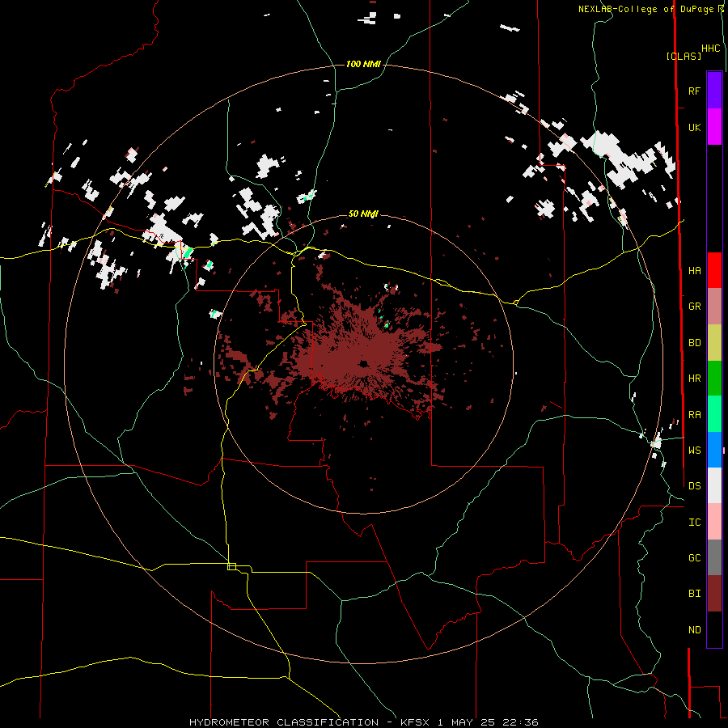Click the RF legend label
Viewport: 728px width, 728px height.
[x=695, y=91]
